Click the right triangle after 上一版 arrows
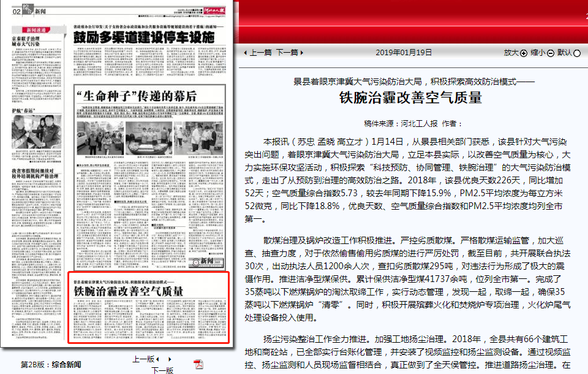The height and width of the screenshot is (374, 588). tap(169, 359)
